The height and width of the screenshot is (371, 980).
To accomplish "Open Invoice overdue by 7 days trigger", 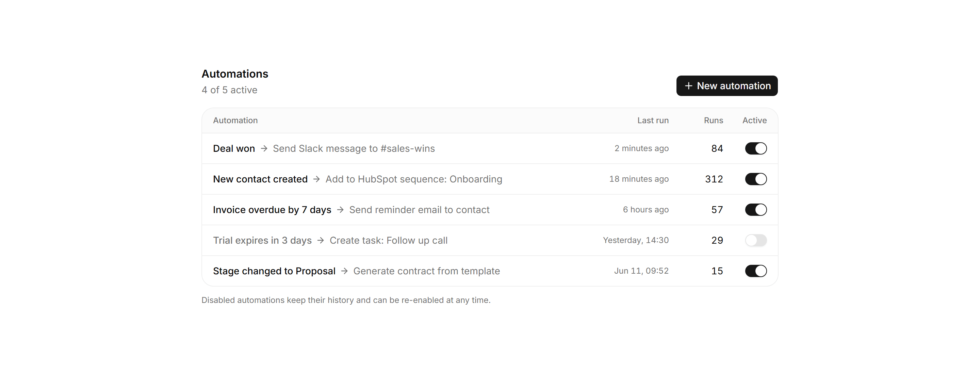I will pos(272,210).
